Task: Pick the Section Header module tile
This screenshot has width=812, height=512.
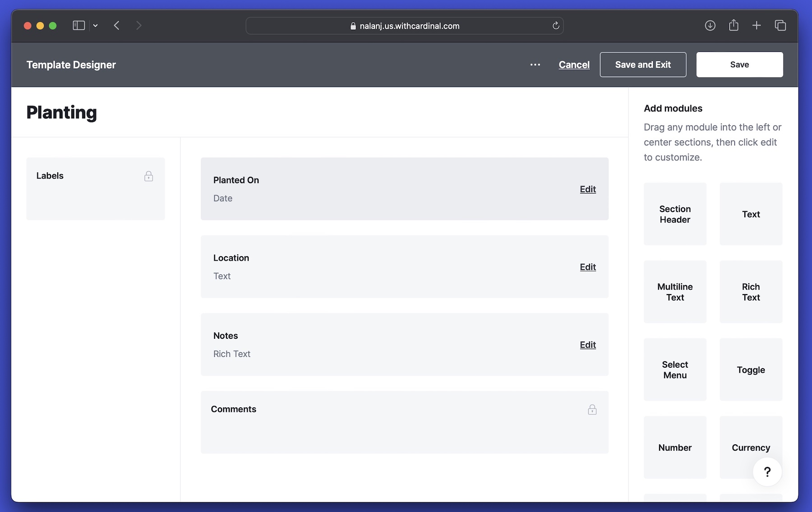Action: tap(675, 214)
